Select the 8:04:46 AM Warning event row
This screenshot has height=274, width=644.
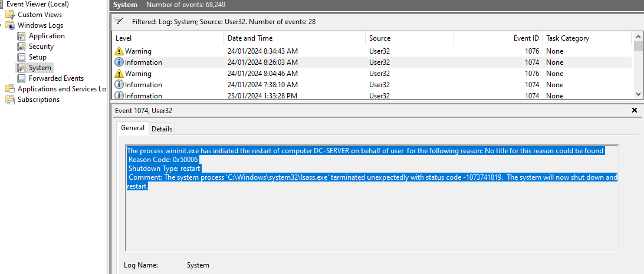[x=372, y=74]
